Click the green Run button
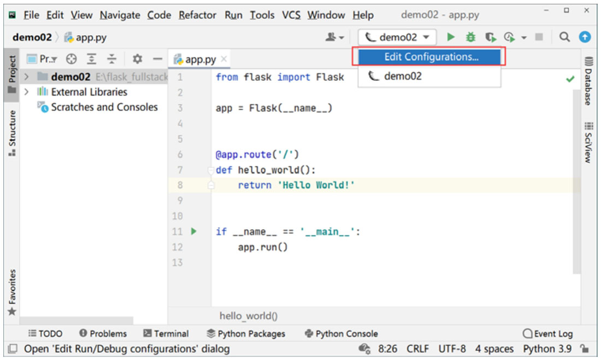 (x=451, y=37)
